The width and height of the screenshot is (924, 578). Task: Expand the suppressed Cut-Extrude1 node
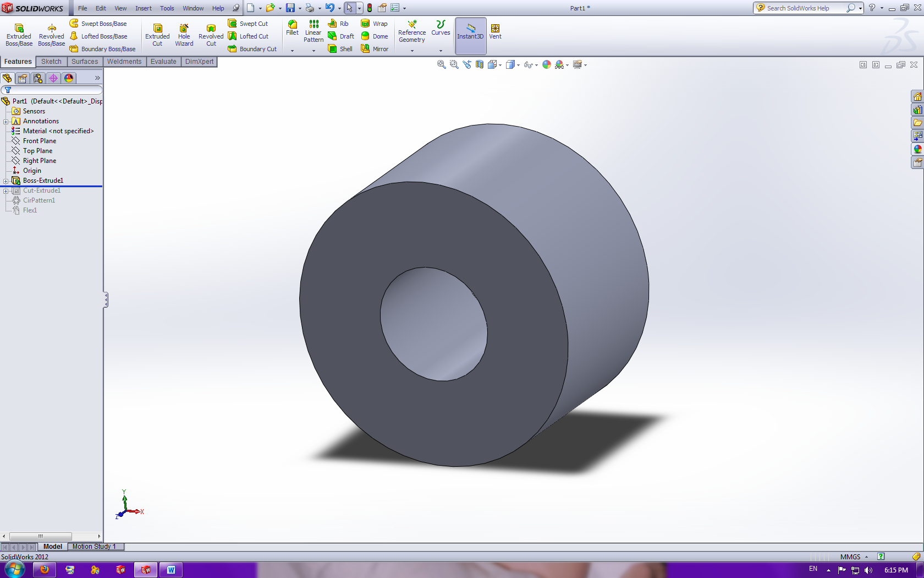(6, 191)
